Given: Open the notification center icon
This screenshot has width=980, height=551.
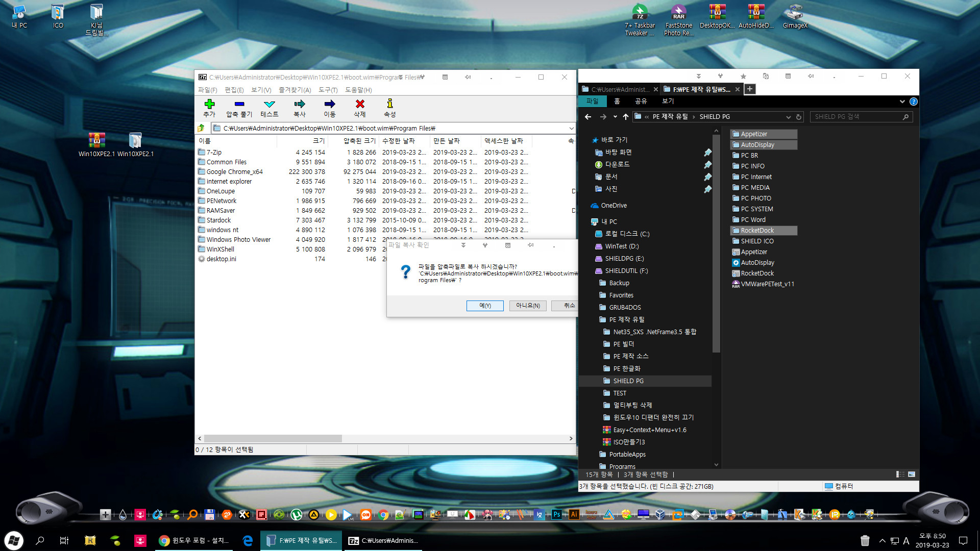Looking at the screenshot, I should 963,541.
